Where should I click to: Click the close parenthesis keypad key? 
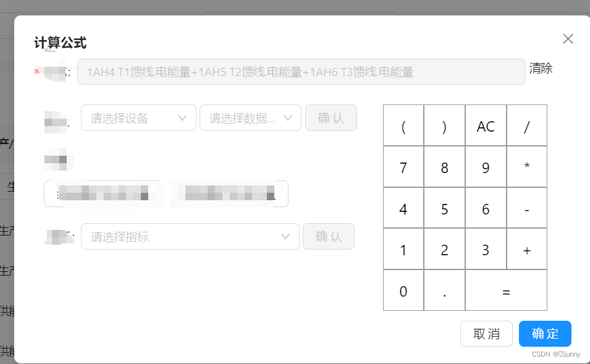click(x=444, y=125)
